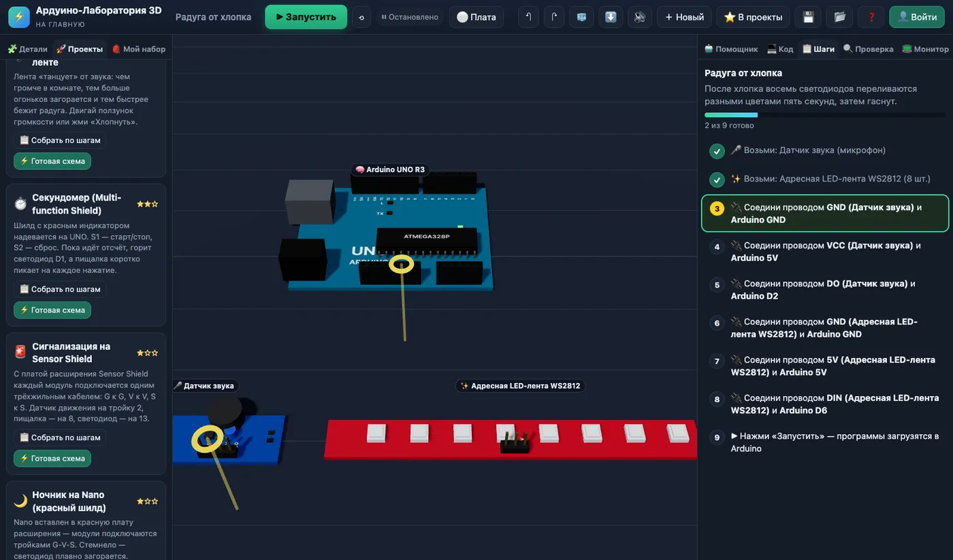The height and width of the screenshot is (560, 953).
Task: Open the Монитор tab
Action: [925, 49]
